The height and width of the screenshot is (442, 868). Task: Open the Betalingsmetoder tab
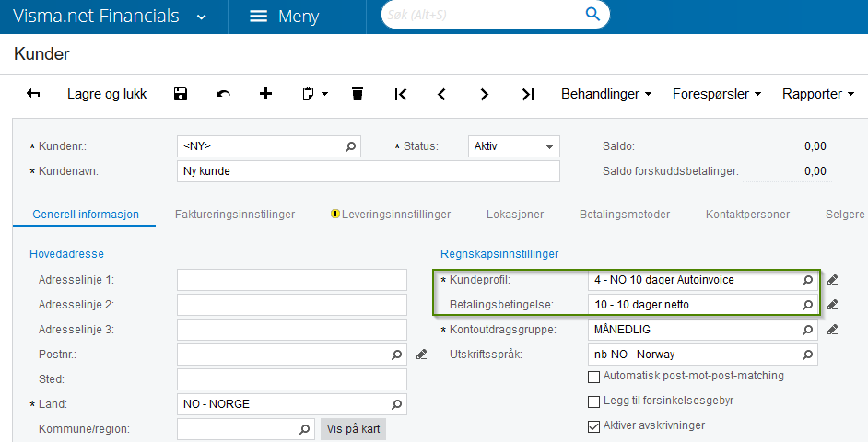point(625,215)
